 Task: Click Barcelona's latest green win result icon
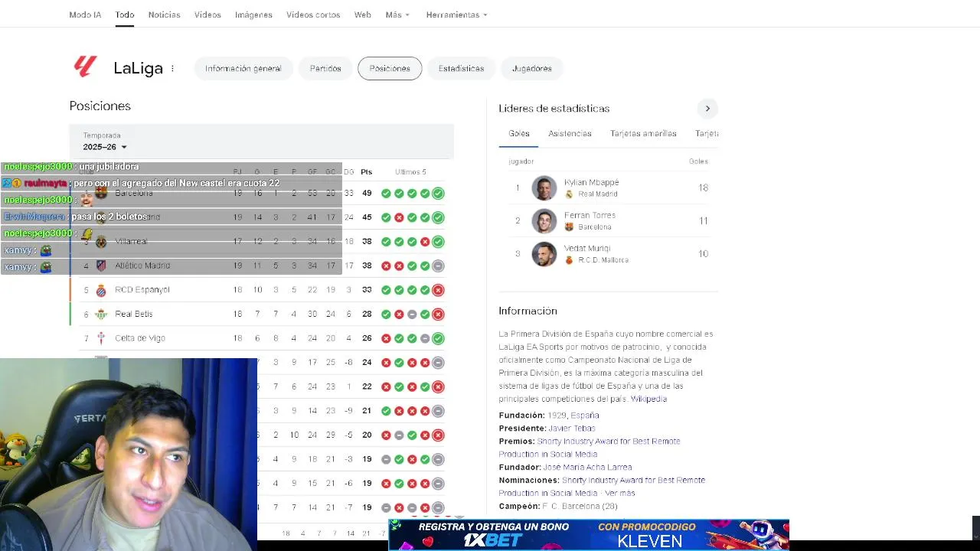click(438, 194)
